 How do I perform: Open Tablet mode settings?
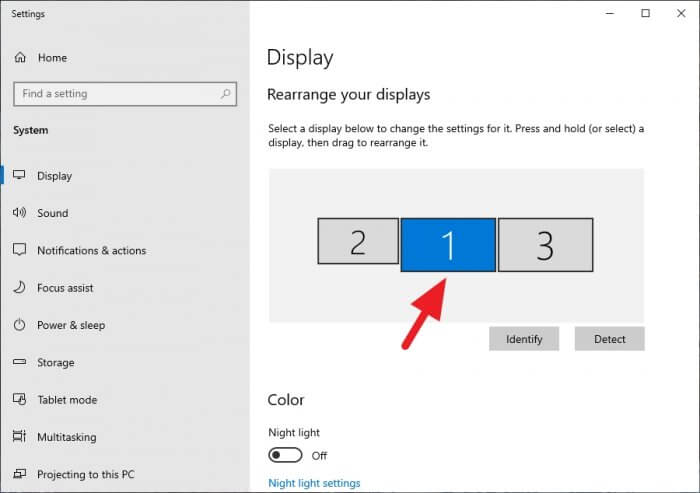coord(125,400)
